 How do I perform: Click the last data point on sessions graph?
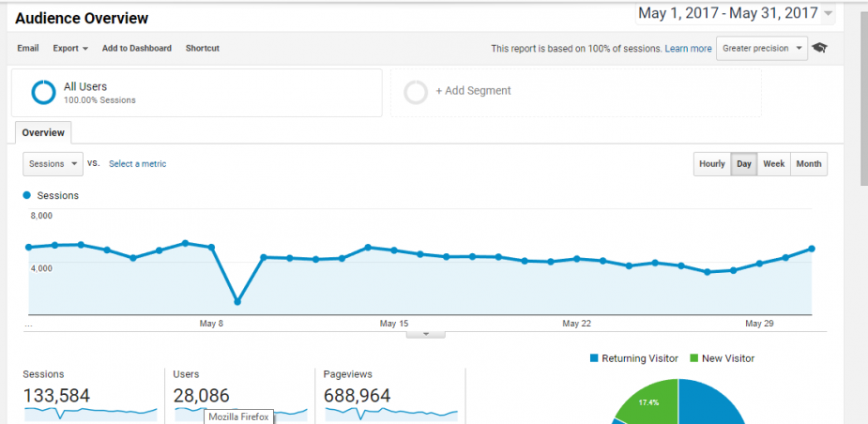812,249
